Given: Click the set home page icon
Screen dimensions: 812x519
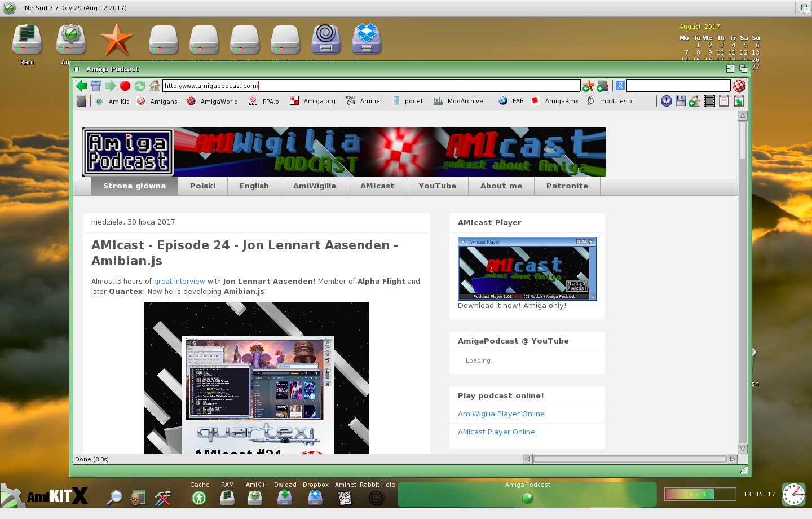Looking at the screenshot, I should point(695,101).
